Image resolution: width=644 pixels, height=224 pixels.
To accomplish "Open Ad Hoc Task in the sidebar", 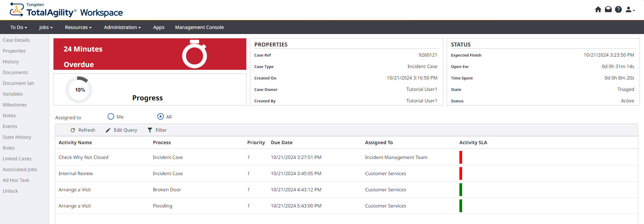I will coord(16,180).
